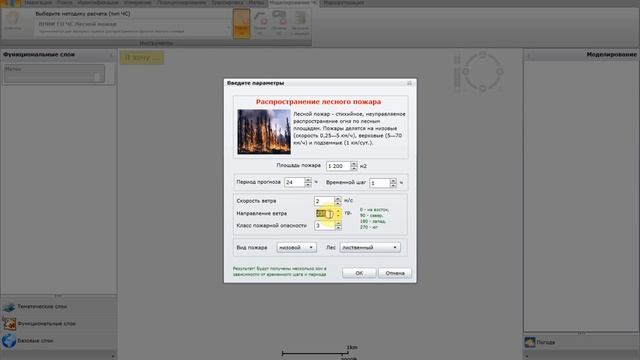Open the Измерения ribbon tab
This screenshot has height=360, width=640.
click(138, 3)
